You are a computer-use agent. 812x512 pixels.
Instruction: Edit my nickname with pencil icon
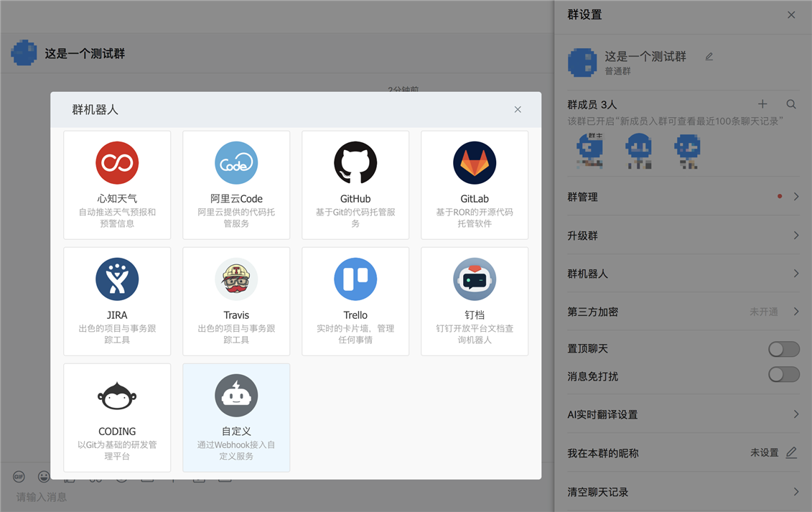pyautogui.click(x=790, y=452)
